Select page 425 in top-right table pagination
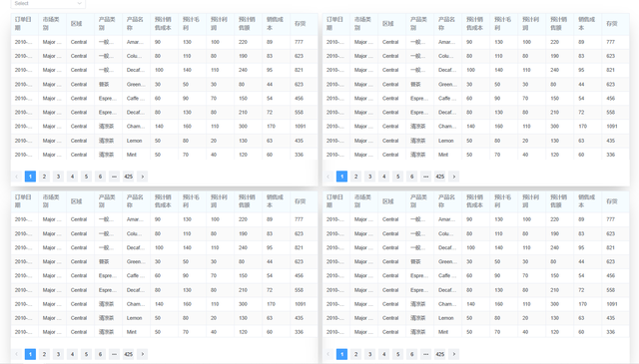This screenshot has height=364, width=639. pyautogui.click(x=439, y=177)
